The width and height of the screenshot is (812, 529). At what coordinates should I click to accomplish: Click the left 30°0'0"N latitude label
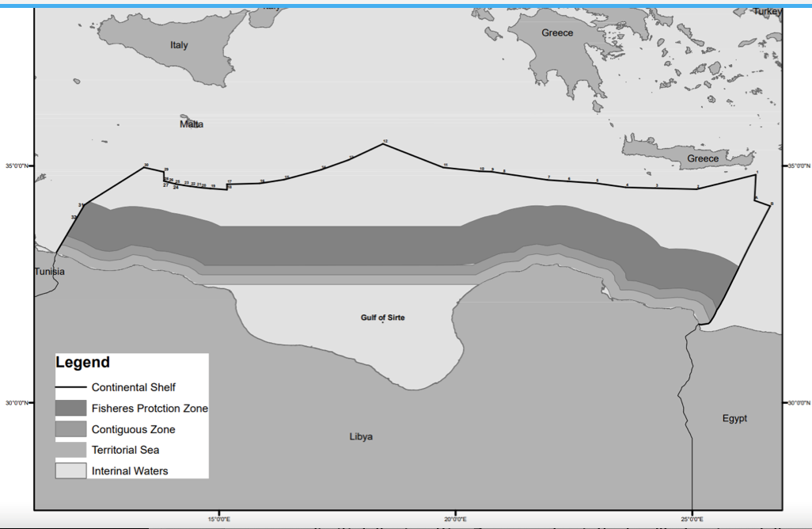(x=17, y=402)
